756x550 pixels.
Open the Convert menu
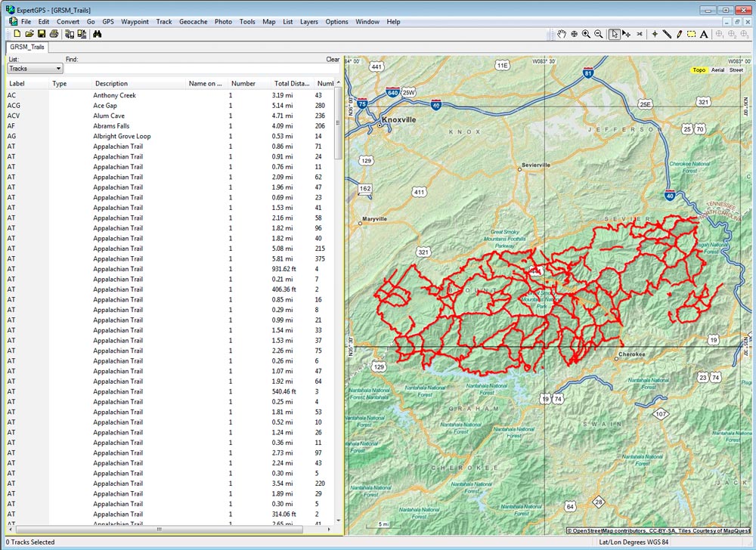(x=68, y=22)
